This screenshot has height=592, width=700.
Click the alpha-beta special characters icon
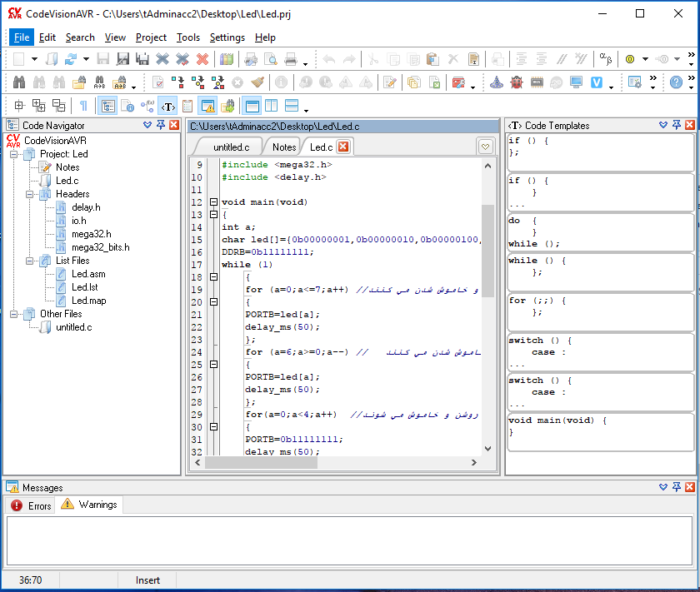coord(605,59)
